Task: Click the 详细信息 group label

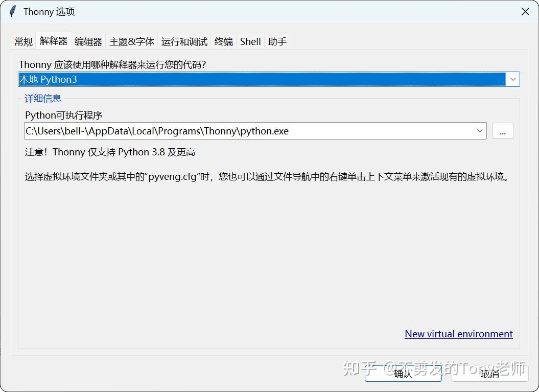Action: (42, 98)
